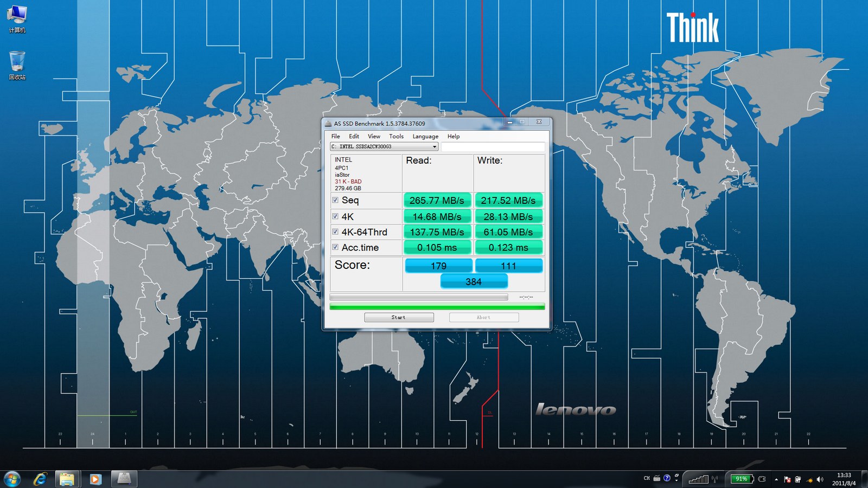The image size is (868, 488).
Task: Click the 91% battery gauge
Action: pyautogui.click(x=742, y=479)
